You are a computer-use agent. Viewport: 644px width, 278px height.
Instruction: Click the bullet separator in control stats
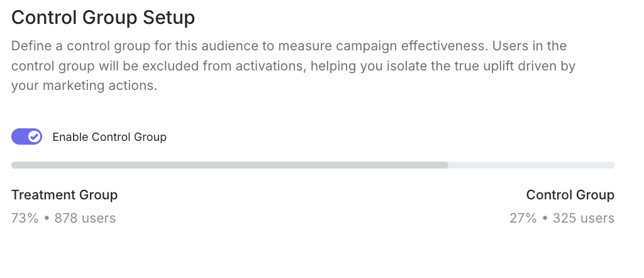[x=545, y=218]
